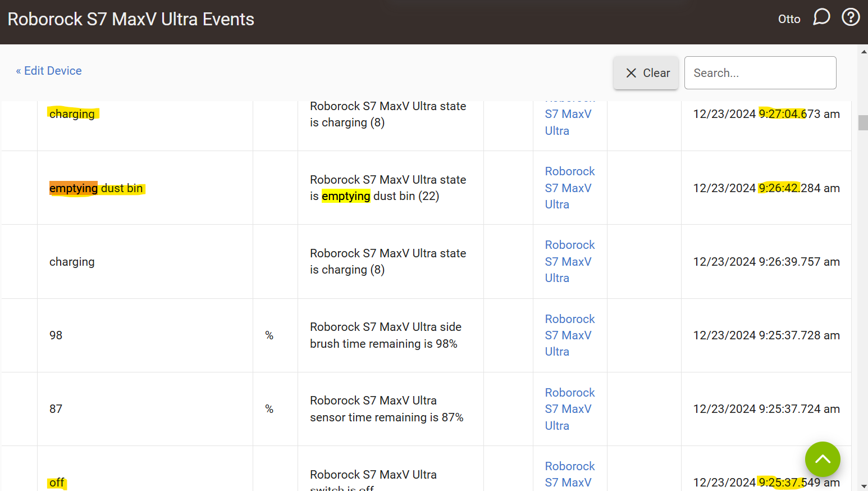
Task: Select the % unit in side brush row
Action: click(269, 335)
